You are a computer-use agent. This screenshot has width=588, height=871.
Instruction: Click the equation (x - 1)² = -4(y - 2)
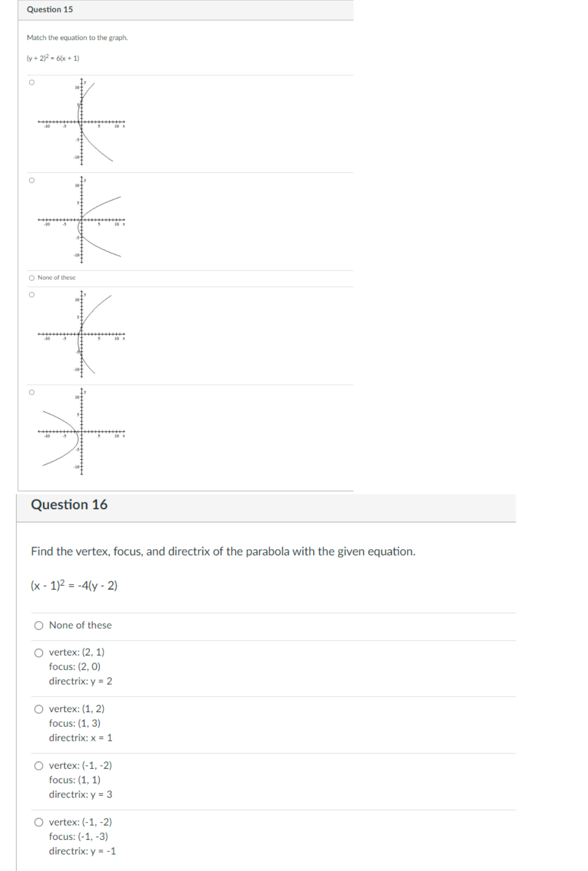(x=73, y=586)
